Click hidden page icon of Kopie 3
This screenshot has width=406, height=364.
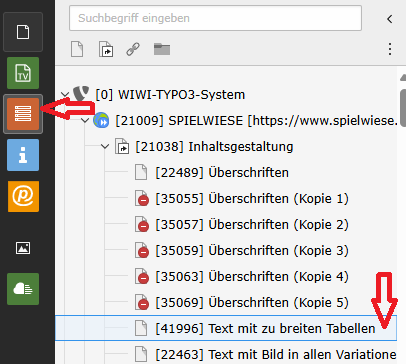click(x=142, y=250)
